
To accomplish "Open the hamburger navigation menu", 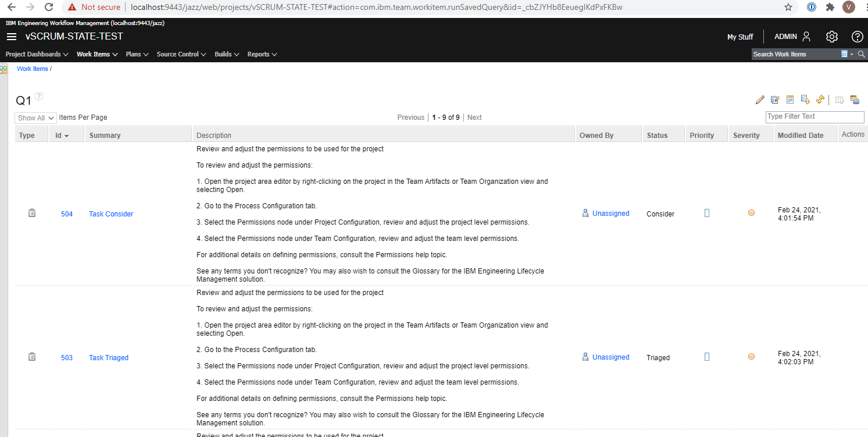I will coord(12,37).
